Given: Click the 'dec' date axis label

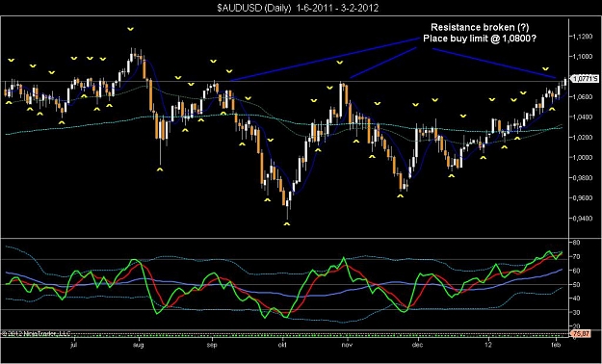Looking at the screenshot, I should [x=417, y=345].
